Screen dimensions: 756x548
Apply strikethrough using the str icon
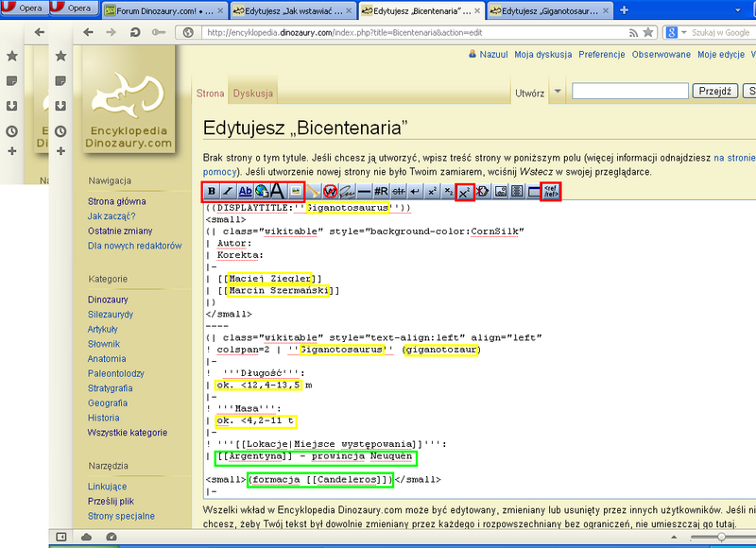click(x=398, y=192)
